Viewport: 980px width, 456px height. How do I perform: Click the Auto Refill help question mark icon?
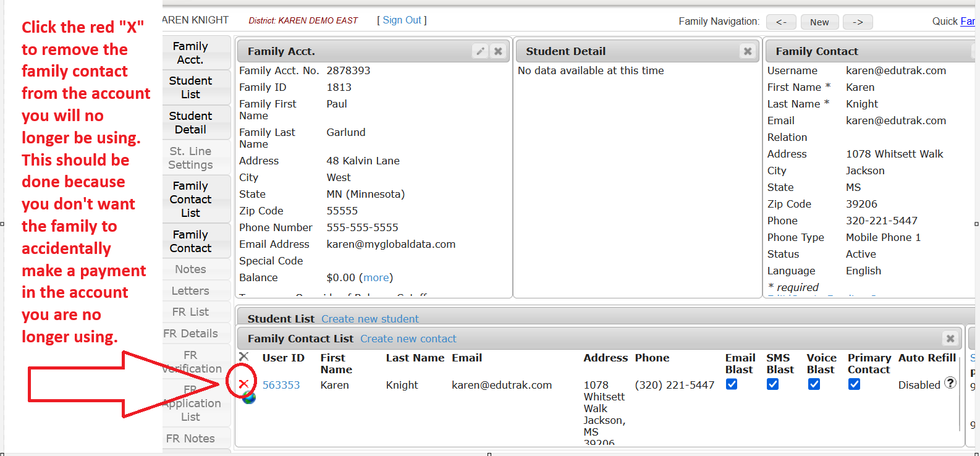coord(950,383)
